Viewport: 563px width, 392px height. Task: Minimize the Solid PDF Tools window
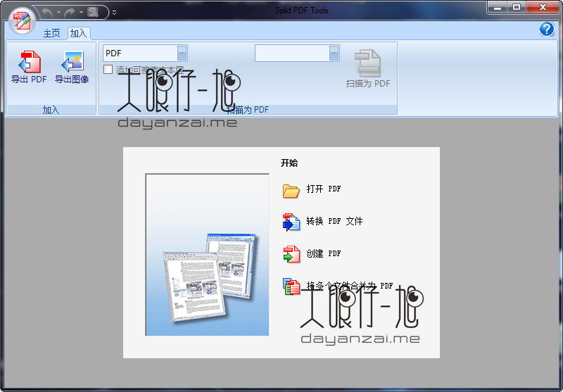tap(498, 8)
